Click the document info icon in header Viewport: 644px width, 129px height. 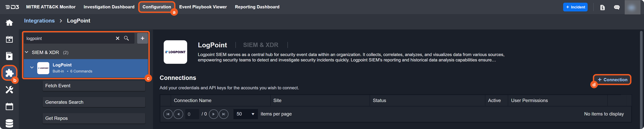(x=602, y=7)
